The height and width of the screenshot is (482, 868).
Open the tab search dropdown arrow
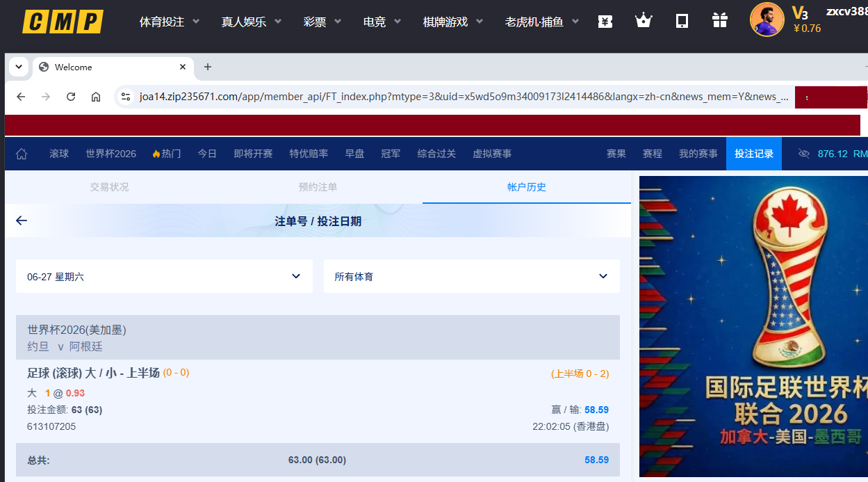pos(17,67)
